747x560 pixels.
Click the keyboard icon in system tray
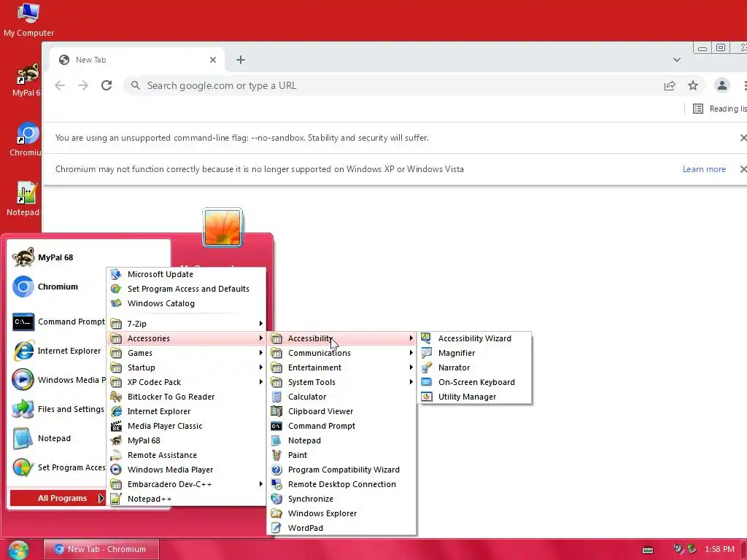[648, 550]
